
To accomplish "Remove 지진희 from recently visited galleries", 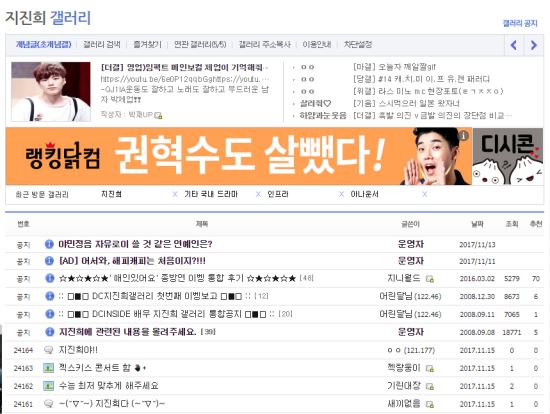I will (x=175, y=194).
